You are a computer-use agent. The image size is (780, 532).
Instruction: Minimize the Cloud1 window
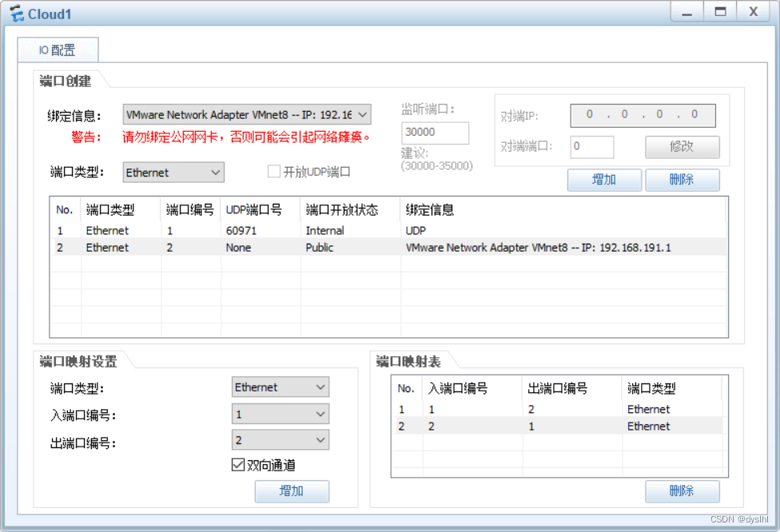point(687,12)
